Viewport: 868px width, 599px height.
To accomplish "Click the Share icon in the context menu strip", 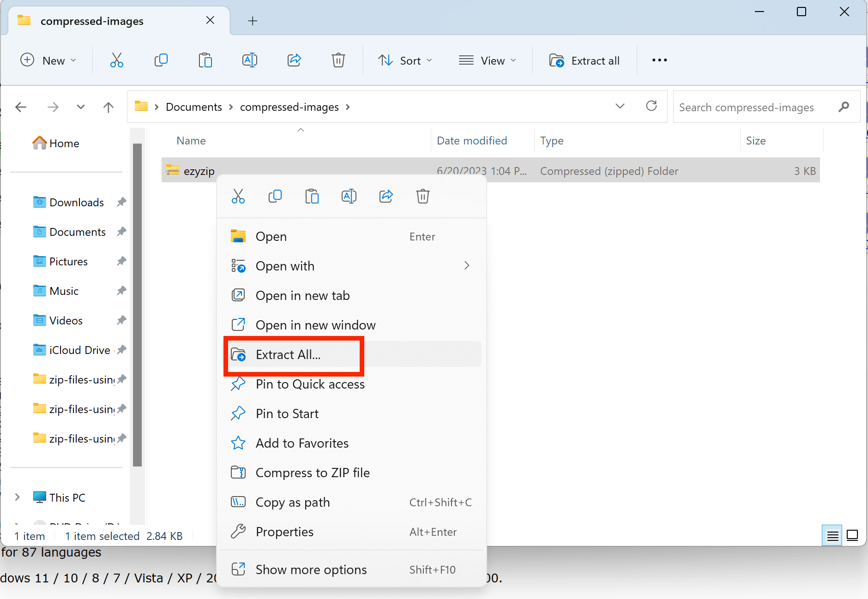I will 386,196.
